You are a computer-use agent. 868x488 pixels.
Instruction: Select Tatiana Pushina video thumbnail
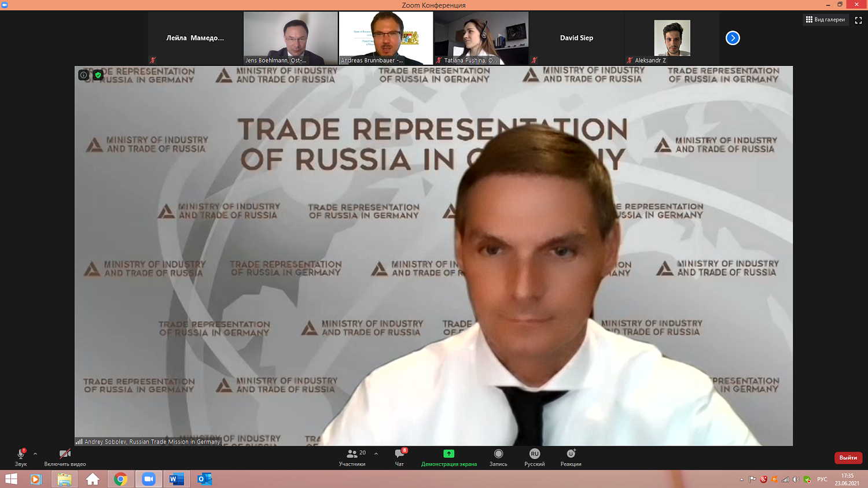tap(481, 38)
